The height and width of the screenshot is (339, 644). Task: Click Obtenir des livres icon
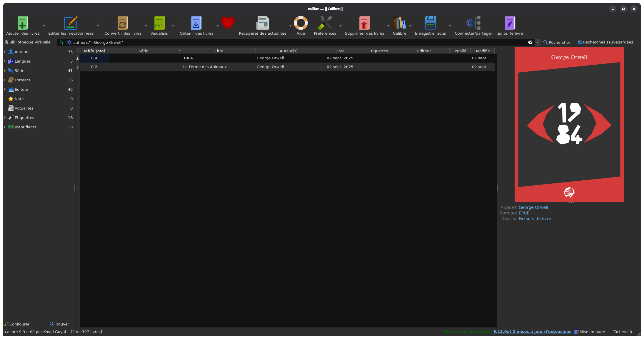tap(196, 23)
